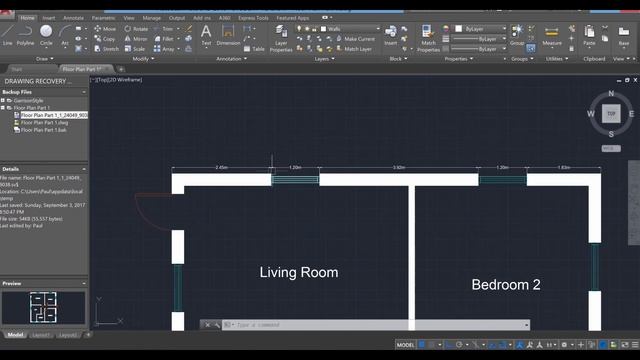Insert a Table
640x360 pixels.
pos(254,49)
